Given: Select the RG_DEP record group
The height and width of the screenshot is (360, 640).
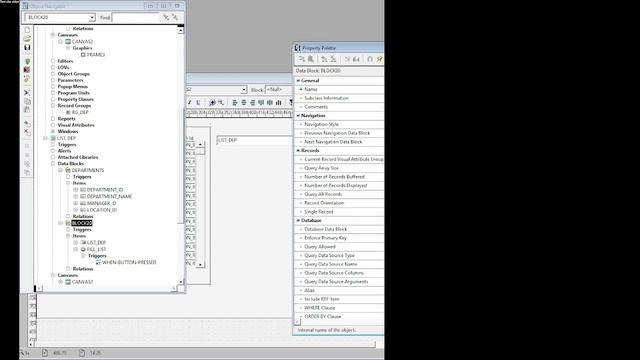Looking at the screenshot, I should pyautogui.click(x=80, y=112).
